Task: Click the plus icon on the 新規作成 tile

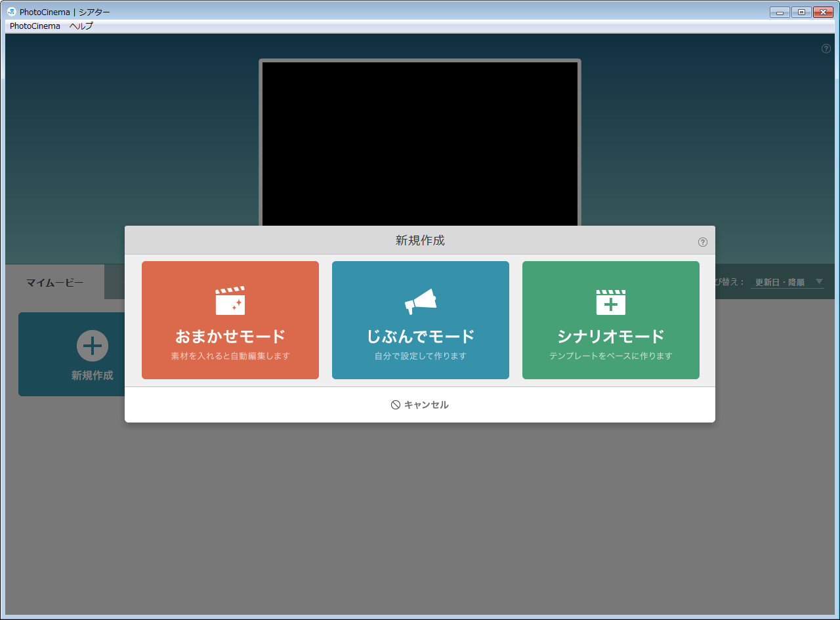Action: tap(91, 345)
